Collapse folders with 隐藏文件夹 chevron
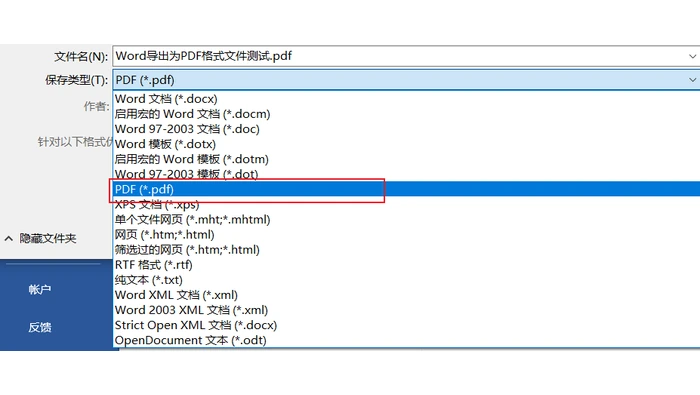This screenshot has width=700, height=395. coord(8,239)
